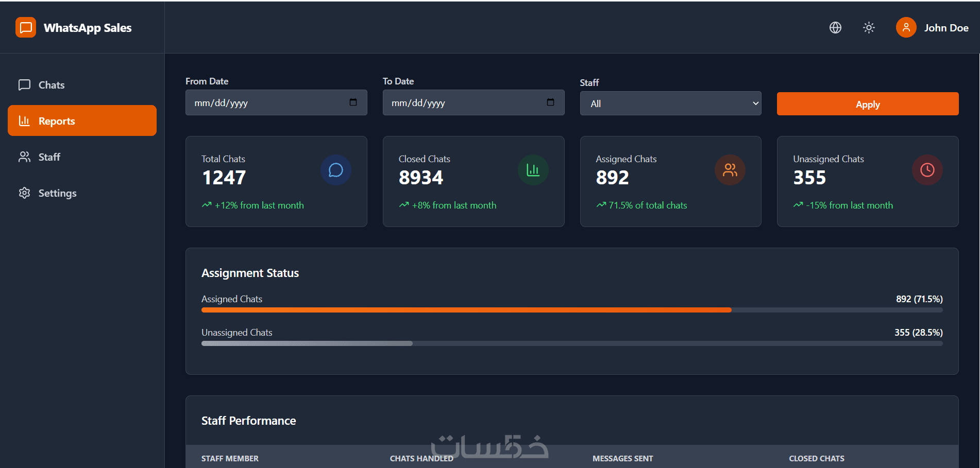Select Reports in the sidebar
Viewport: 980px width, 468px height.
pyautogui.click(x=82, y=120)
